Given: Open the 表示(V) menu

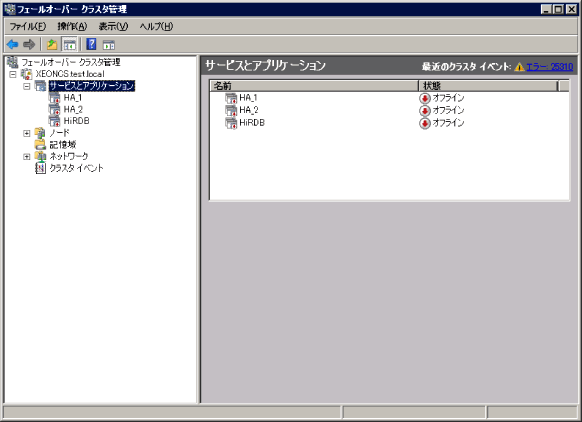Looking at the screenshot, I should [113, 26].
